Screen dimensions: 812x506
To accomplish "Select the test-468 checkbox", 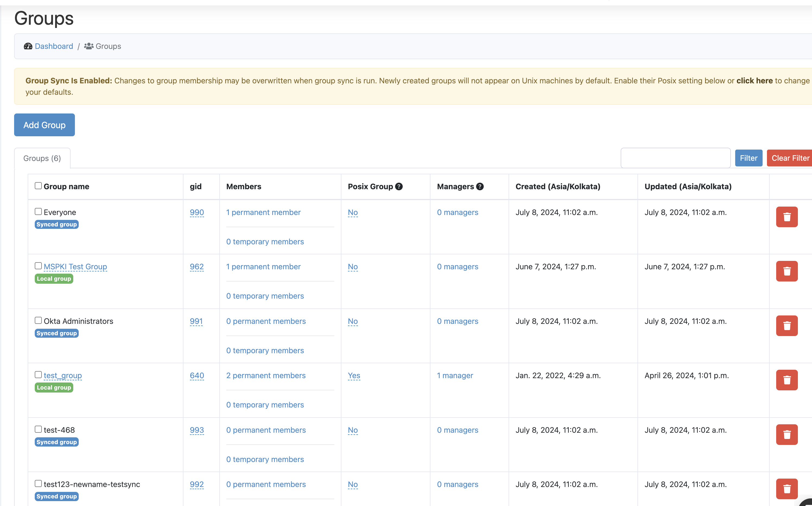I will [x=38, y=429].
